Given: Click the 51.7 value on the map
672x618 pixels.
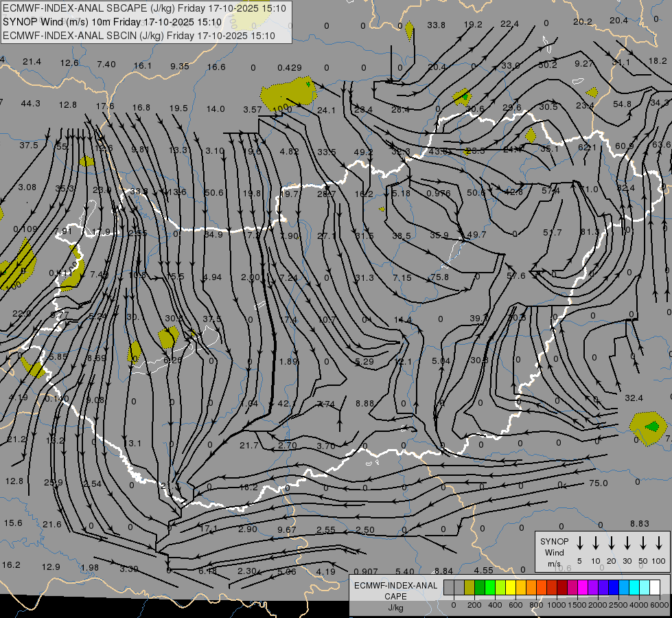Looking at the screenshot, I should pyautogui.click(x=552, y=233).
